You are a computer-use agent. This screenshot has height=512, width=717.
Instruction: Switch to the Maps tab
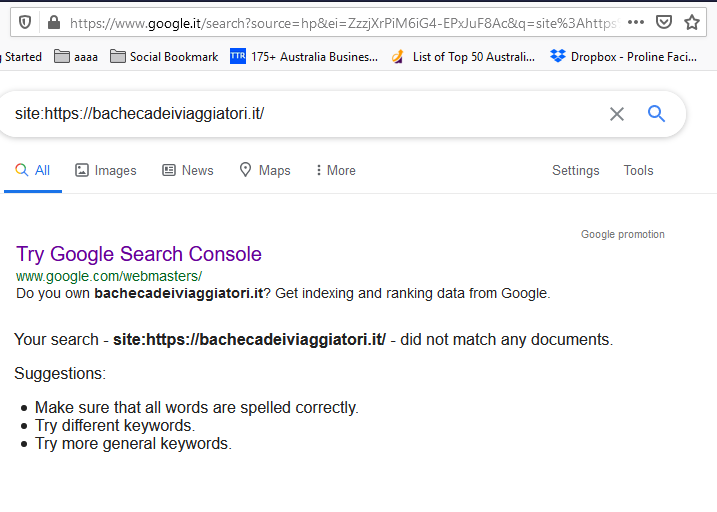point(265,171)
